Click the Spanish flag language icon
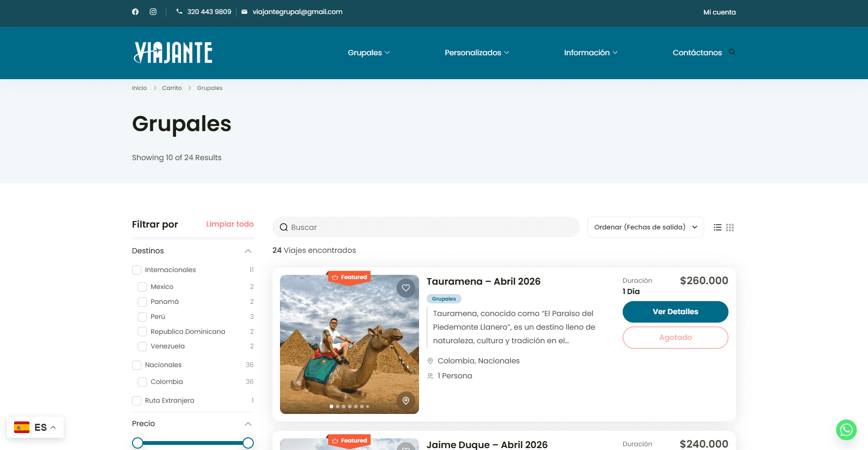 22,428
